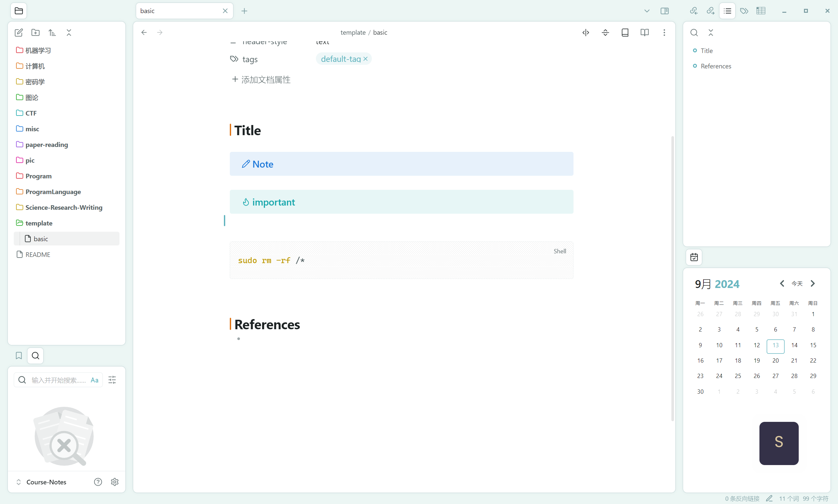Toggle match case Aa in search
The height and width of the screenshot is (504, 838).
point(94,380)
